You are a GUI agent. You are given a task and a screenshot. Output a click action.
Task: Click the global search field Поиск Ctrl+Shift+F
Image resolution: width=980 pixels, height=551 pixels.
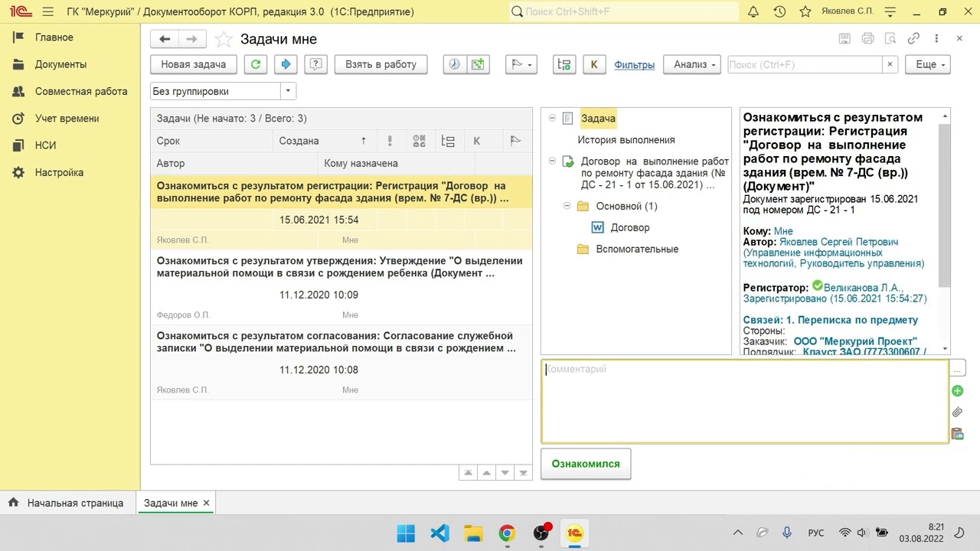coord(624,11)
